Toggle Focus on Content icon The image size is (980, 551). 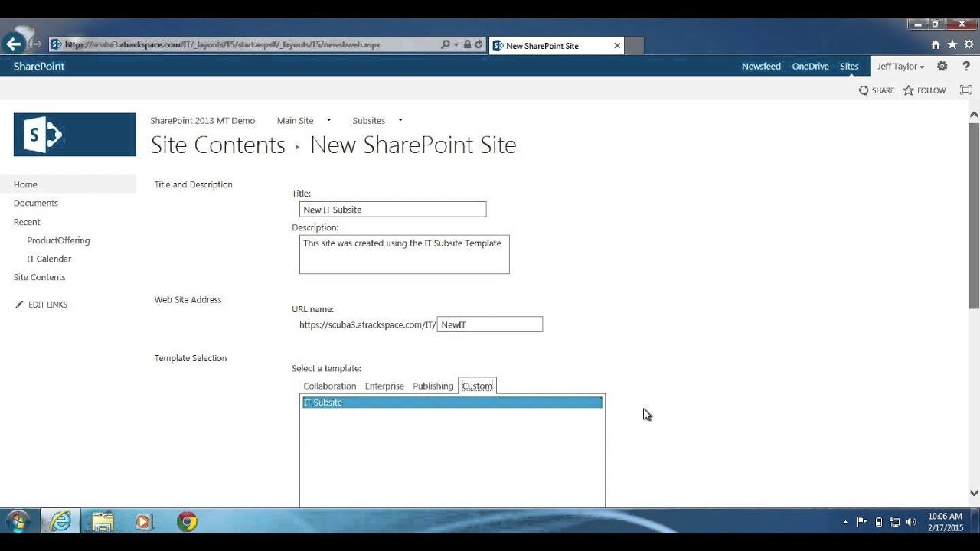coord(965,90)
